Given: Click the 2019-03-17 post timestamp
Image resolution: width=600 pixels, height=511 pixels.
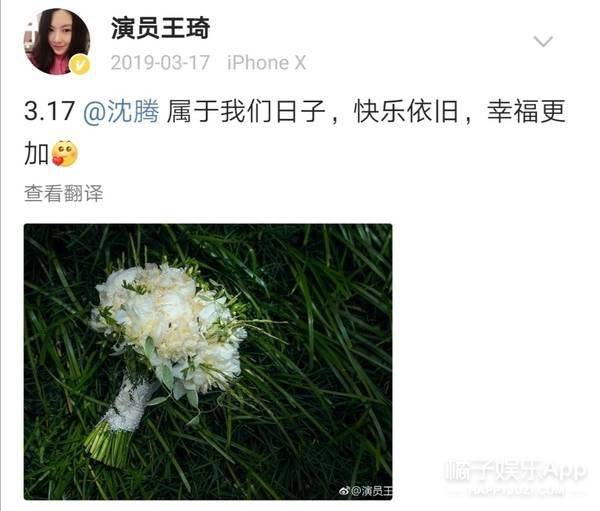Looking at the screenshot, I should coord(160,62).
